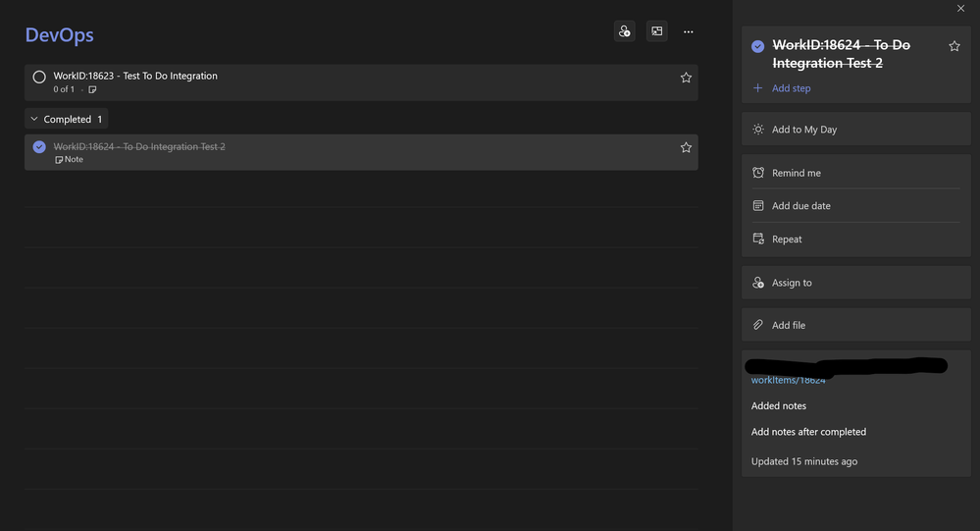Click the plus icon beside Add step
The height and width of the screenshot is (531, 980).
click(x=757, y=88)
